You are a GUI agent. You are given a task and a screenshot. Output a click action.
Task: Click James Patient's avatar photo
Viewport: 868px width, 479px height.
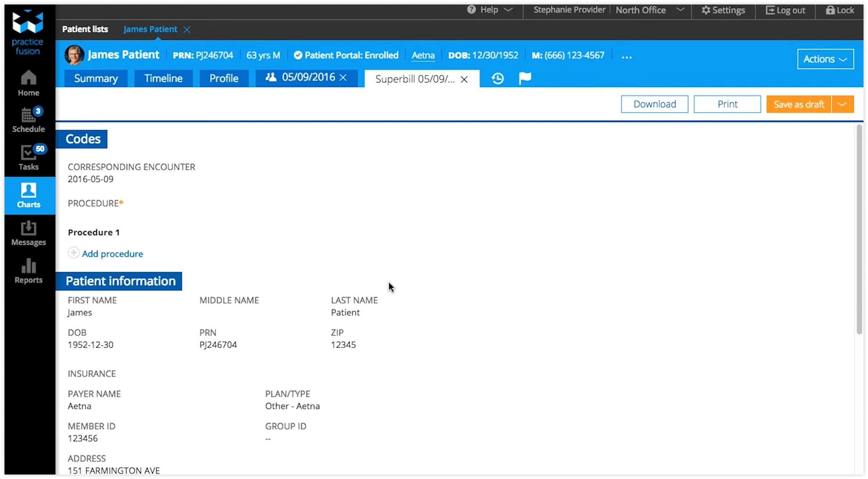pyautogui.click(x=74, y=55)
